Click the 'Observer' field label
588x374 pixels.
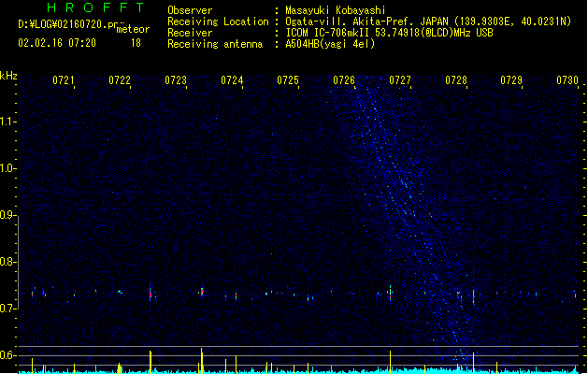190,10
